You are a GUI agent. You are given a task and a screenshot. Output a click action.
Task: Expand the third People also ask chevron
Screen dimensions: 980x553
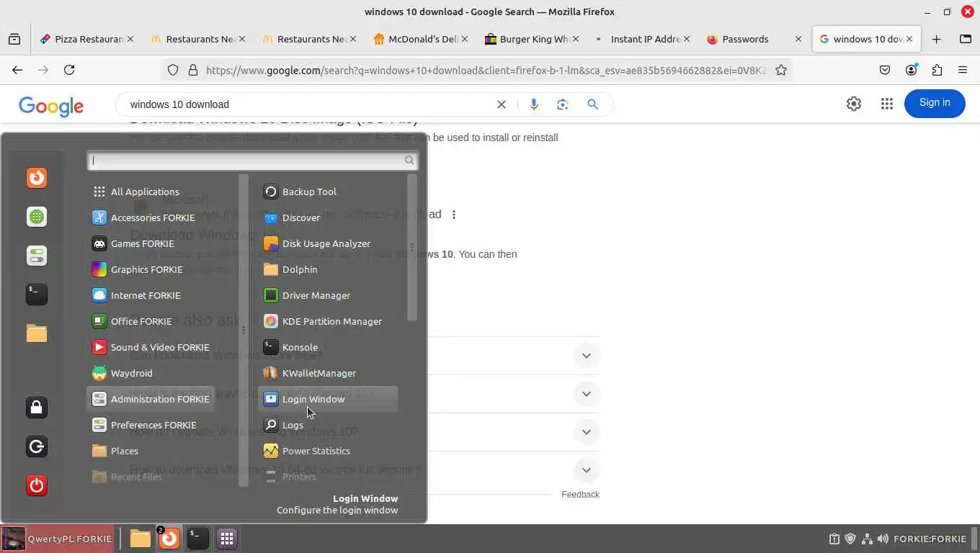pos(587,432)
